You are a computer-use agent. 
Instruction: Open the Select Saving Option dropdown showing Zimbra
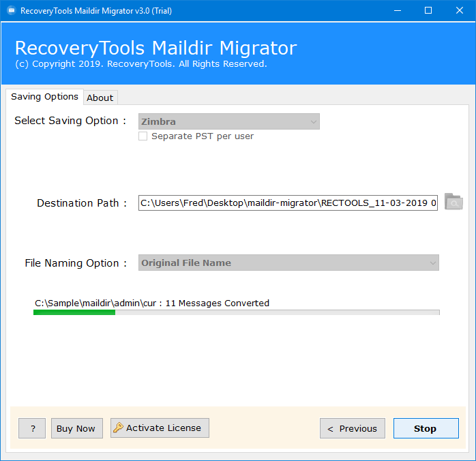tap(229, 121)
